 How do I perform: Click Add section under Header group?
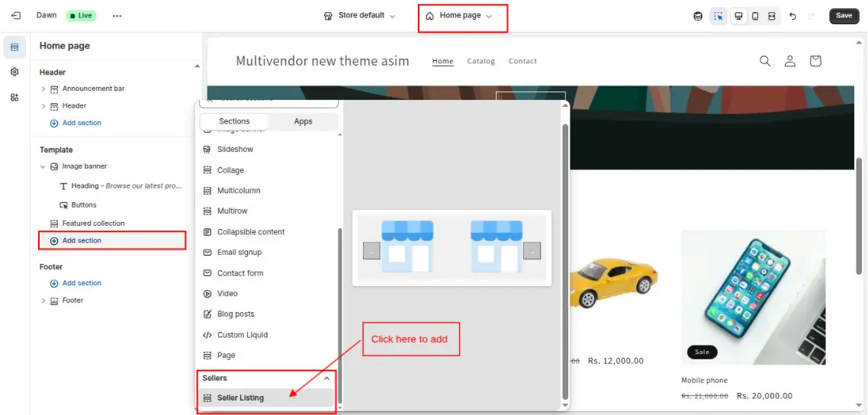click(76, 123)
